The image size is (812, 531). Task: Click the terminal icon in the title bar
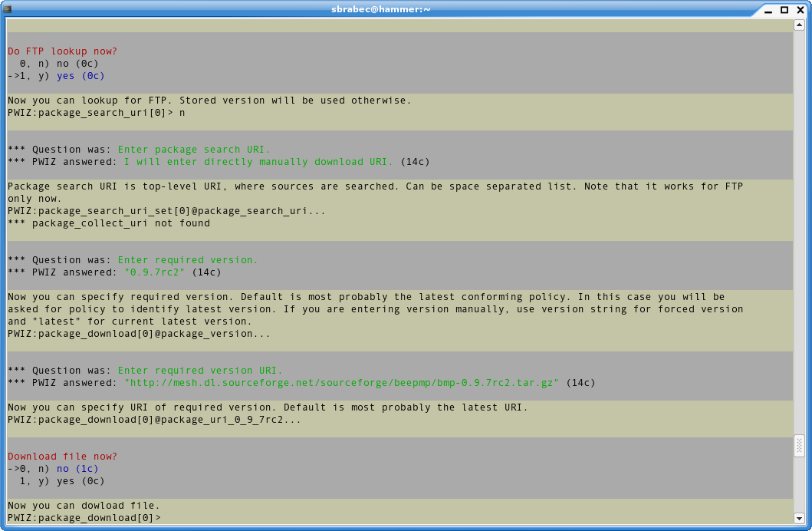pos(8,9)
